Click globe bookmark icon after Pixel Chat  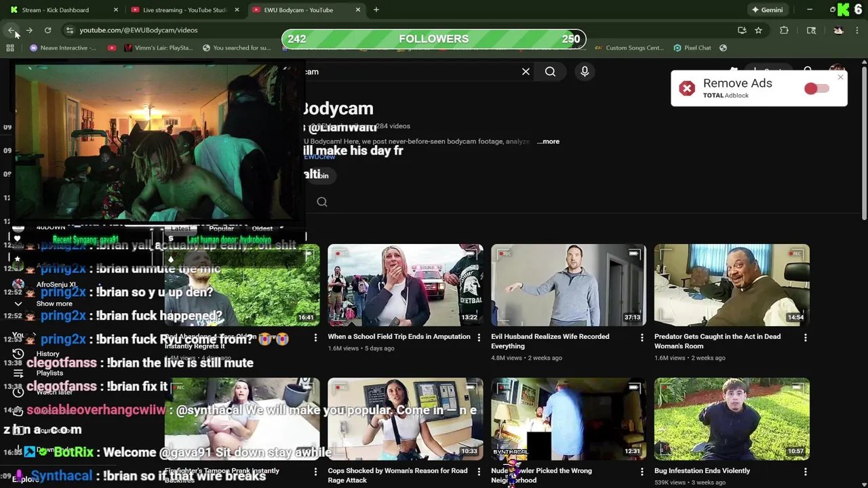(x=723, y=47)
